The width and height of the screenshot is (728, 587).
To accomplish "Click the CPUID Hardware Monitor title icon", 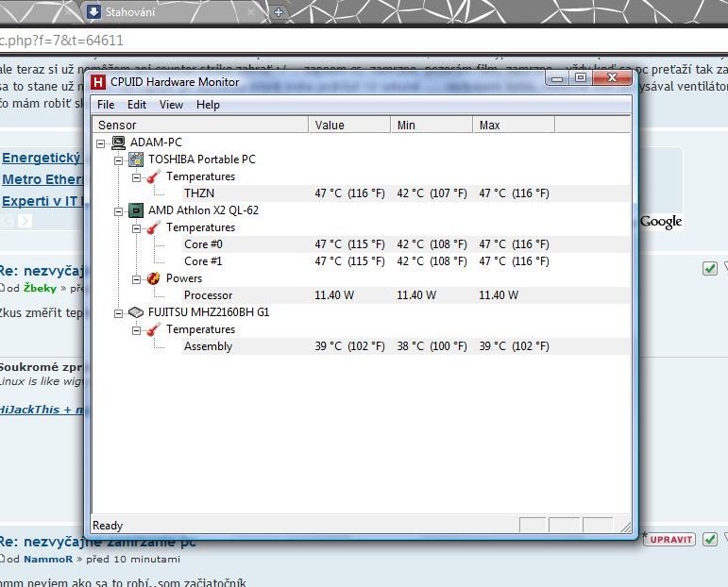I will pyautogui.click(x=98, y=82).
